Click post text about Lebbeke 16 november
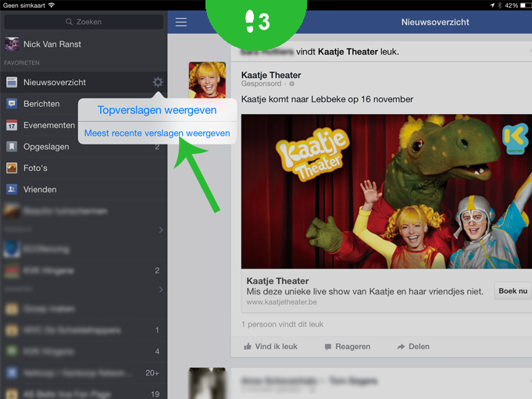 pyautogui.click(x=327, y=99)
